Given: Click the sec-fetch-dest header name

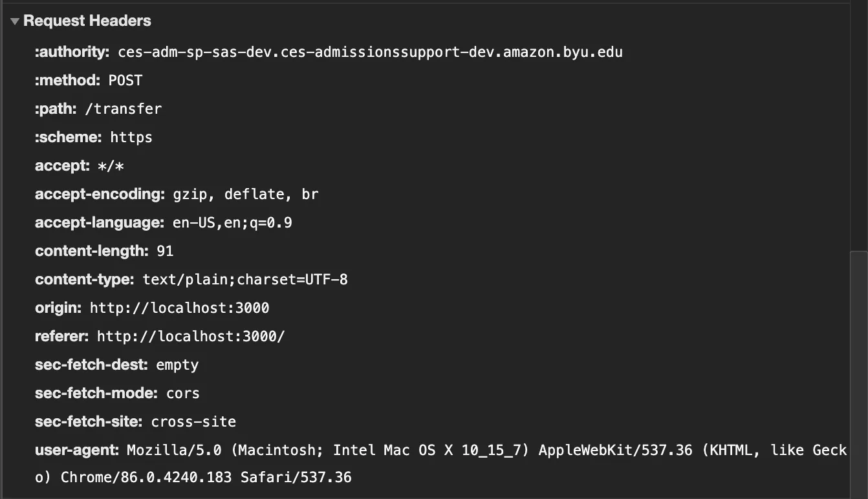Looking at the screenshot, I should pyautogui.click(x=91, y=365).
